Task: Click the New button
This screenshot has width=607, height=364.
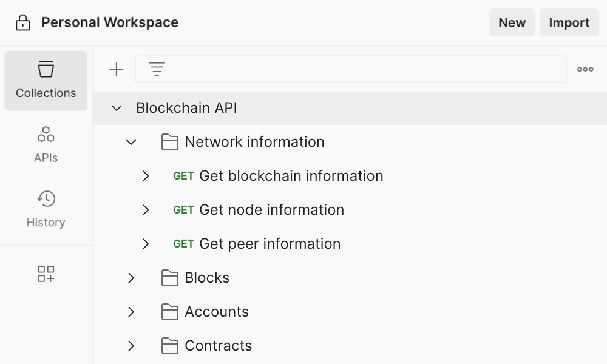Action: [x=512, y=23]
